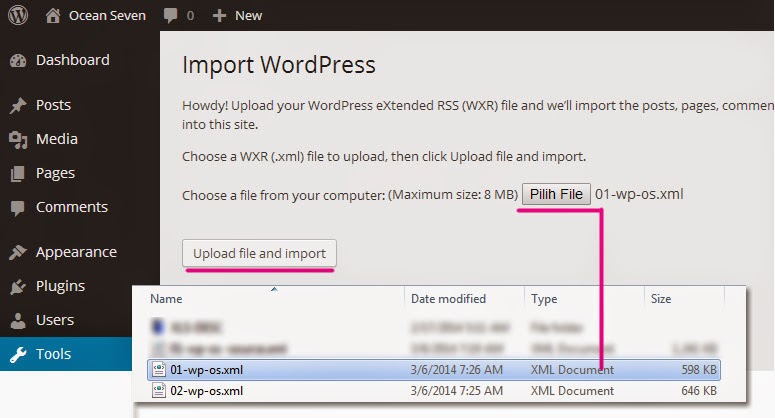Click the Appearance brush icon
Image resolution: width=775 pixels, height=418 pixels.
tap(17, 252)
